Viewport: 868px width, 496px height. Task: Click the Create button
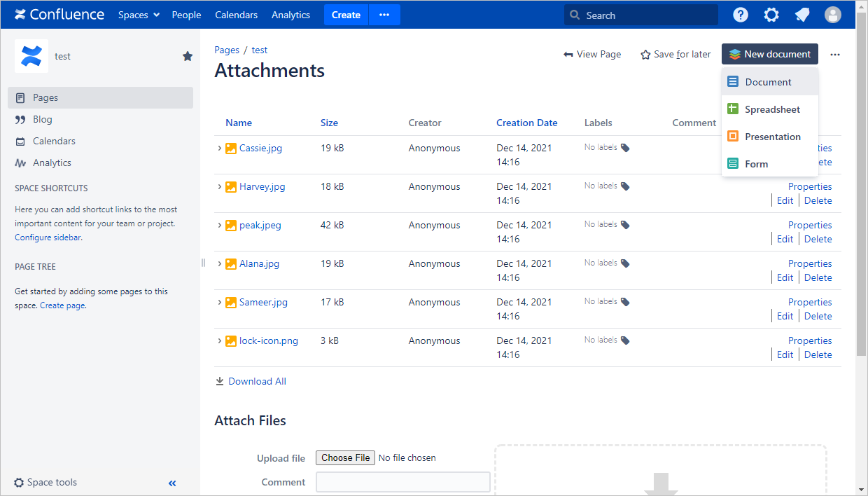click(x=346, y=15)
